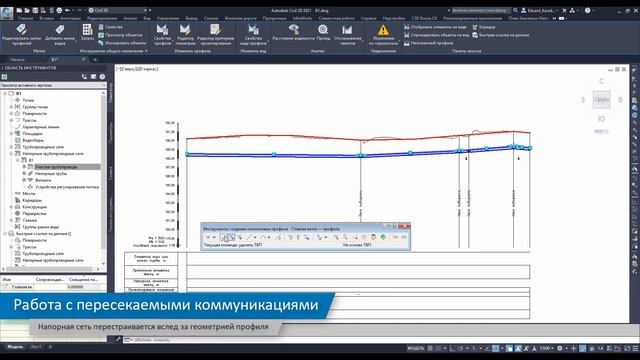This screenshot has height=360, width=640.
Task: Toggle grid display in status bar
Action: [430, 349]
